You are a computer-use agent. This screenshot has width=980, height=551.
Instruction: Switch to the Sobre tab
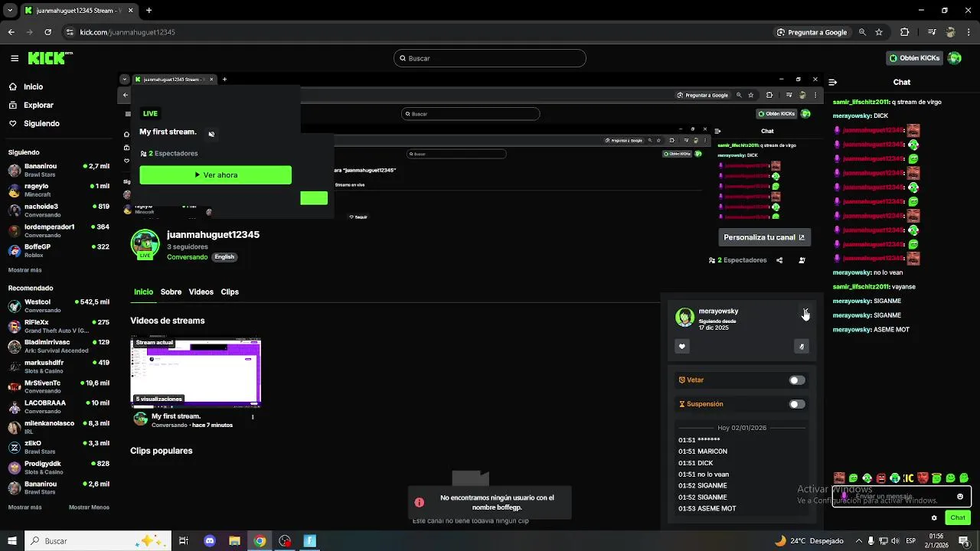(x=171, y=292)
